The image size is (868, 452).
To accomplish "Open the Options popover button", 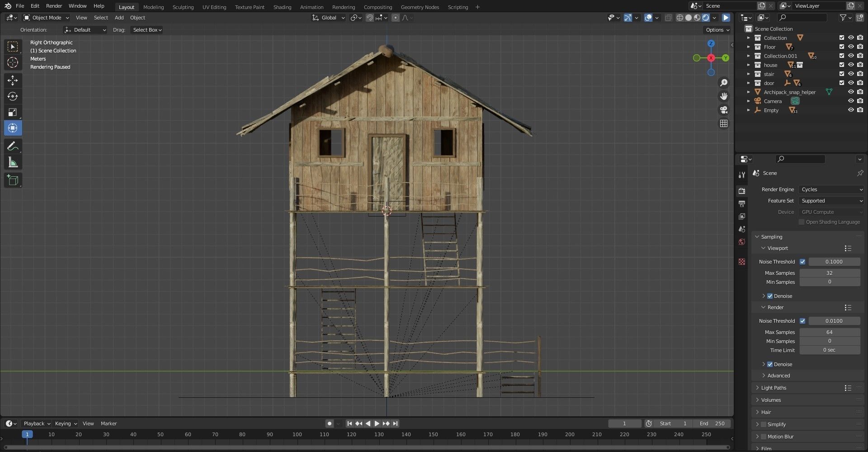I will pyautogui.click(x=717, y=30).
